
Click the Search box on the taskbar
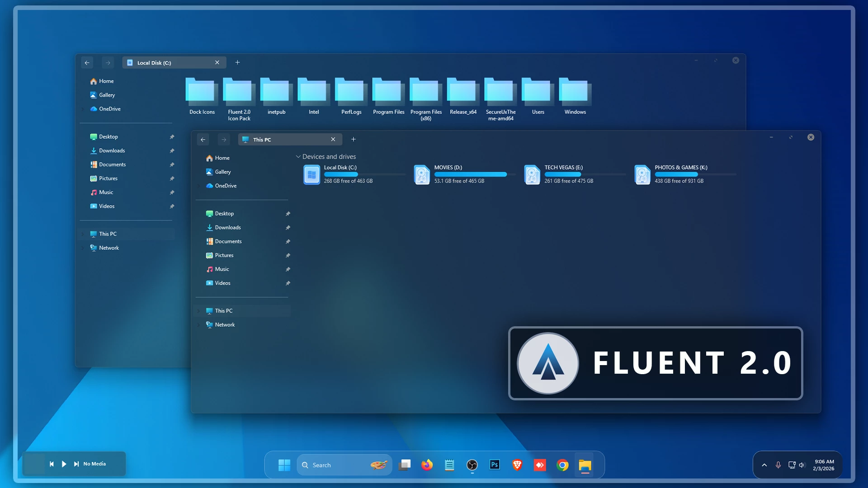click(x=344, y=465)
